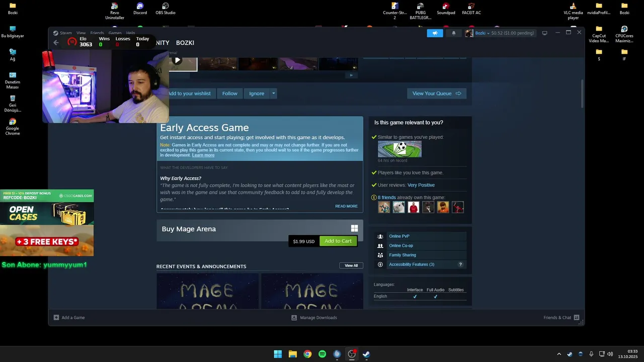Launch PUBG Battlegrounds desktop shortcut
The height and width of the screenshot is (362, 644).
pyautogui.click(x=421, y=11)
